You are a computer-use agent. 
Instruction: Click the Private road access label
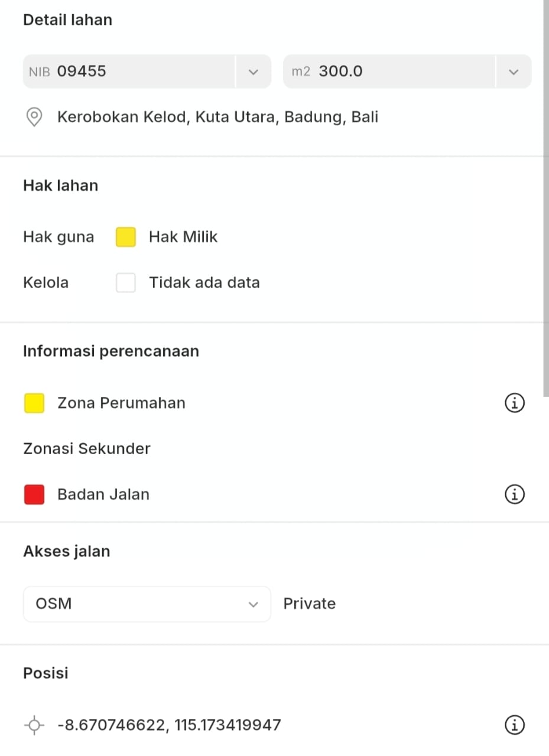pyautogui.click(x=309, y=604)
